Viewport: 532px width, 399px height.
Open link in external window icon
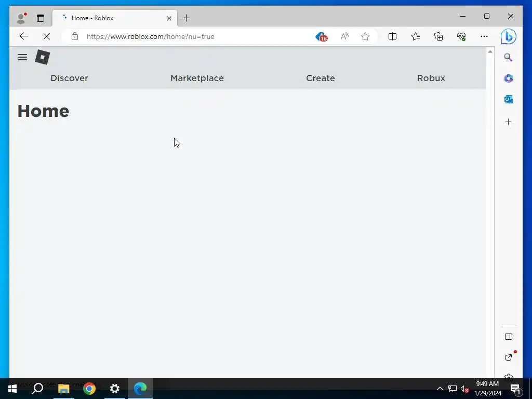508,357
